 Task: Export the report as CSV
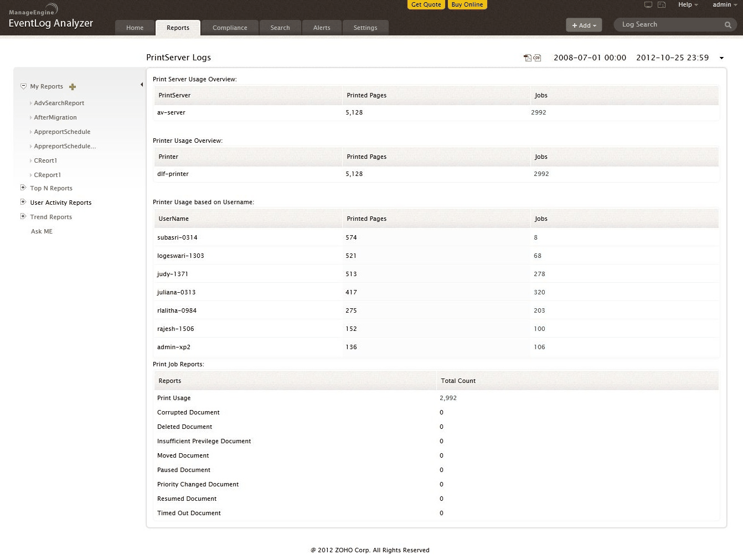pos(536,57)
